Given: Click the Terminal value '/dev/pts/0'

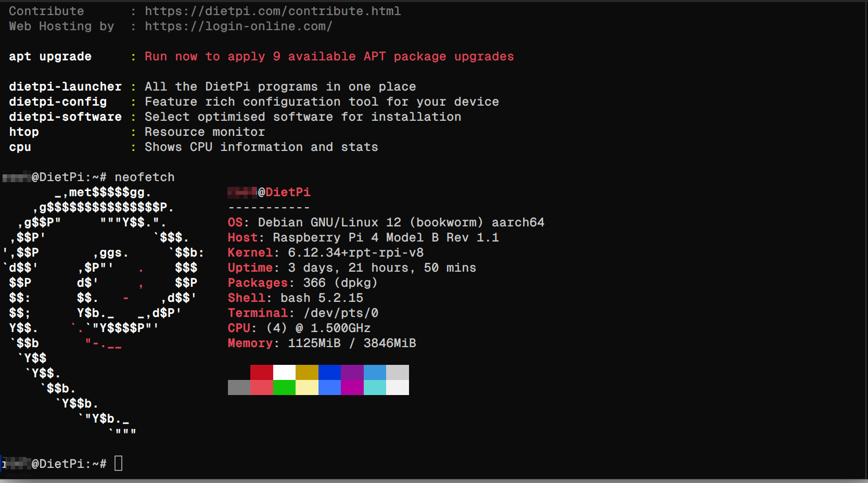Looking at the screenshot, I should pos(341,313).
